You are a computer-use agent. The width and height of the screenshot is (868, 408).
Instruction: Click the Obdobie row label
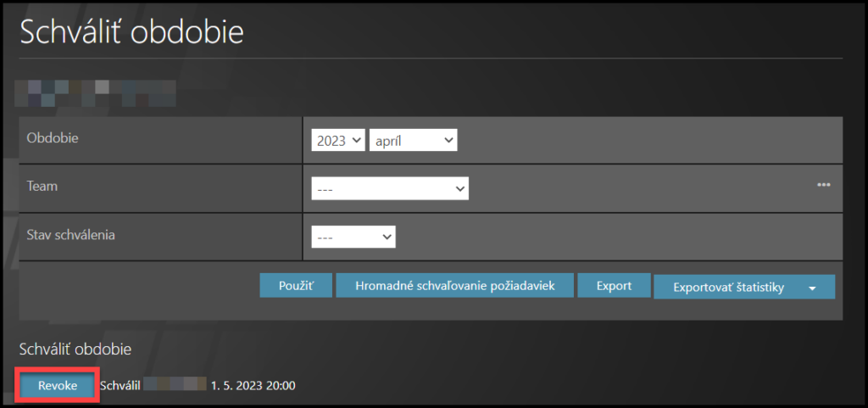tap(53, 138)
